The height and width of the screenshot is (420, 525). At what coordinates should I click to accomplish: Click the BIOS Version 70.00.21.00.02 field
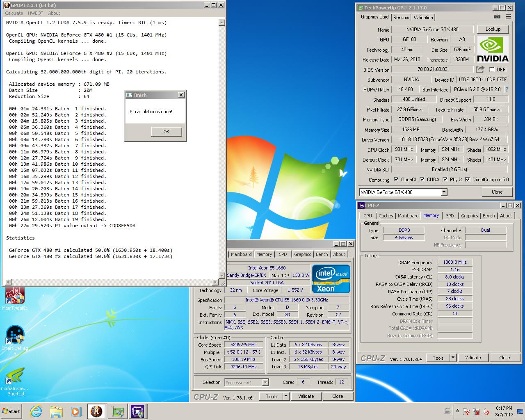click(432, 69)
